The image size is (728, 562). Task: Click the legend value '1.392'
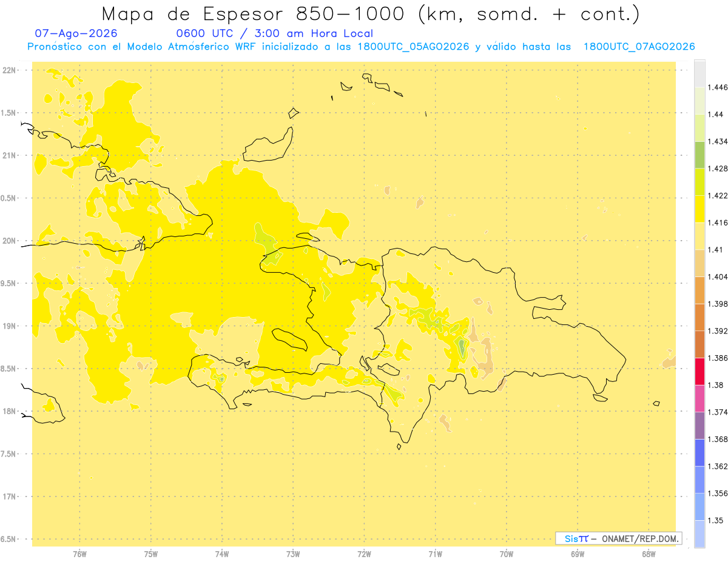pyautogui.click(x=717, y=331)
